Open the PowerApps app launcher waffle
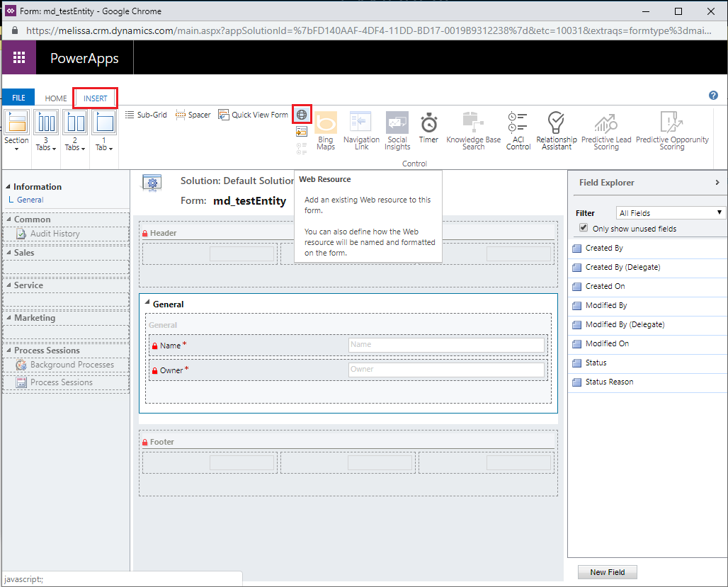728x587 pixels. click(x=19, y=57)
